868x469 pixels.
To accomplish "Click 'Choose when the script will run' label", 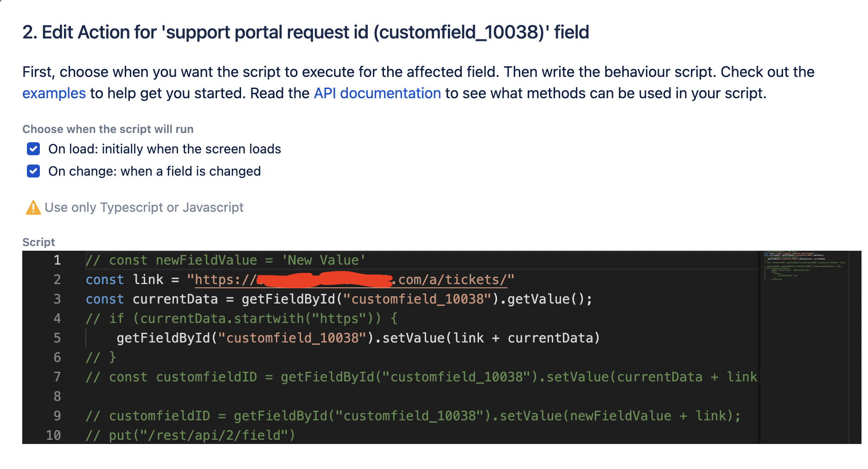I will tap(108, 129).
